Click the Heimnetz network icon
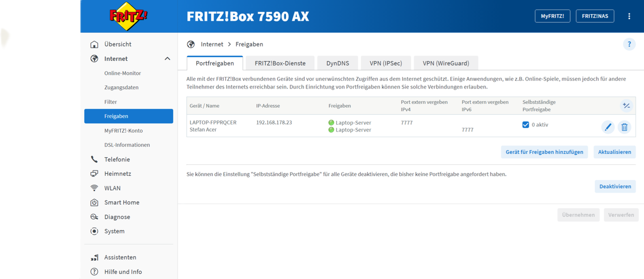This screenshot has height=279, width=644. pyautogui.click(x=94, y=173)
